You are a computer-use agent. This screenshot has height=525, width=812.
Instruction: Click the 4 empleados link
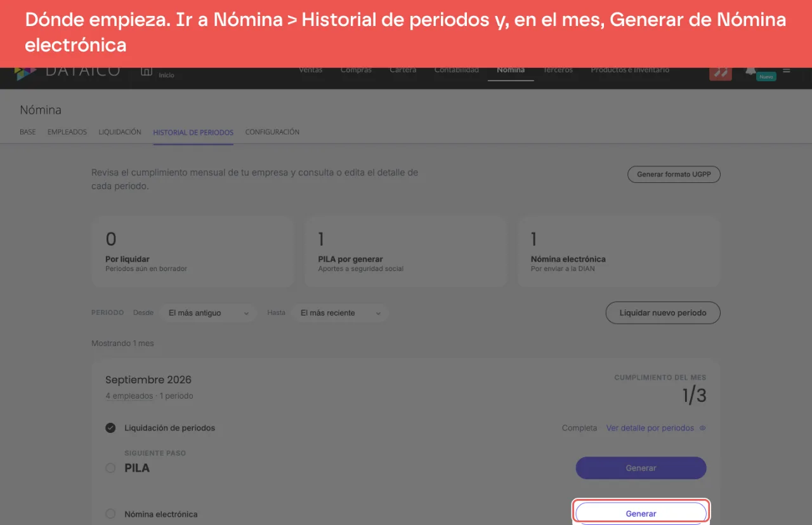click(129, 395)
